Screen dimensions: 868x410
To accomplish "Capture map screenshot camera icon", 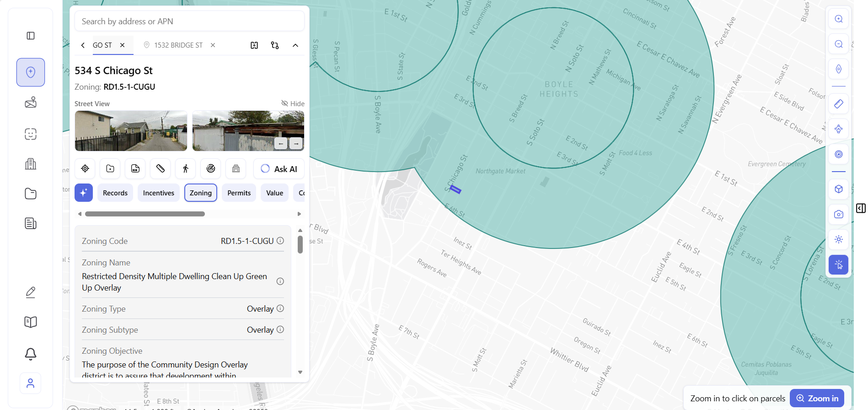I will [839, 214].
